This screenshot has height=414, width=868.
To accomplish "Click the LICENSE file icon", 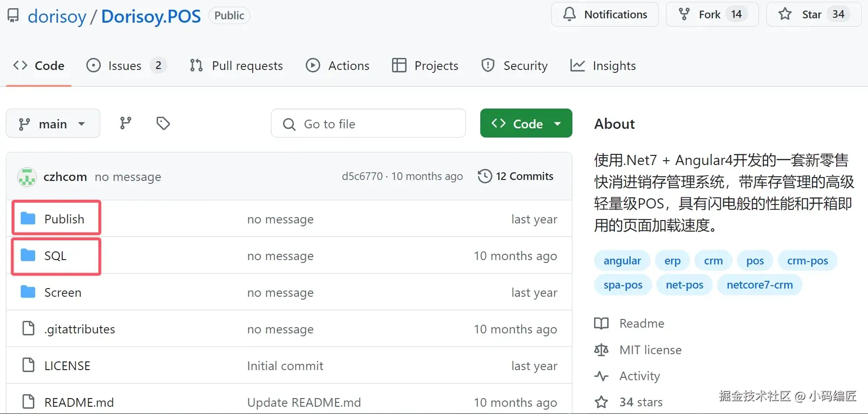I will coord(28,365).
